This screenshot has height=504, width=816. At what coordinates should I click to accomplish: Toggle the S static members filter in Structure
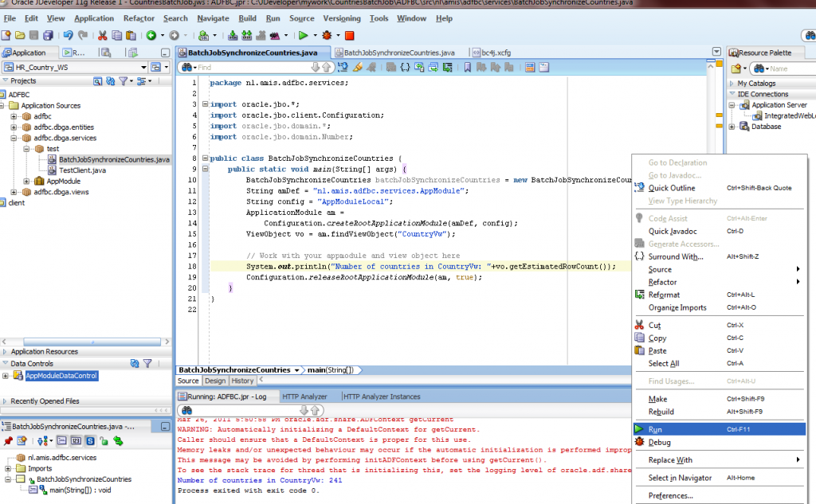coord(91,440)
